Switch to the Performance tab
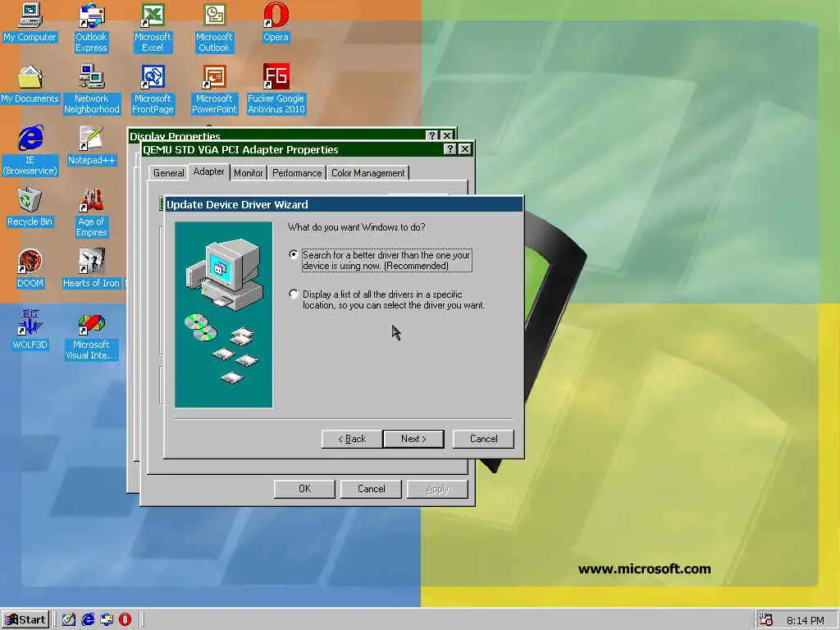 (297, 172)
